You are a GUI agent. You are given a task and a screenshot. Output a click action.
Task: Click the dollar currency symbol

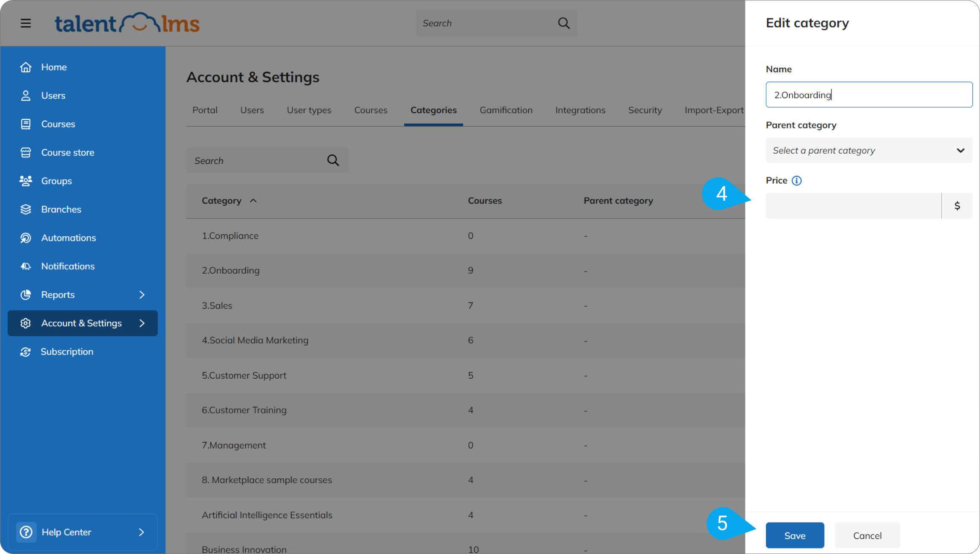click(957, 206)
